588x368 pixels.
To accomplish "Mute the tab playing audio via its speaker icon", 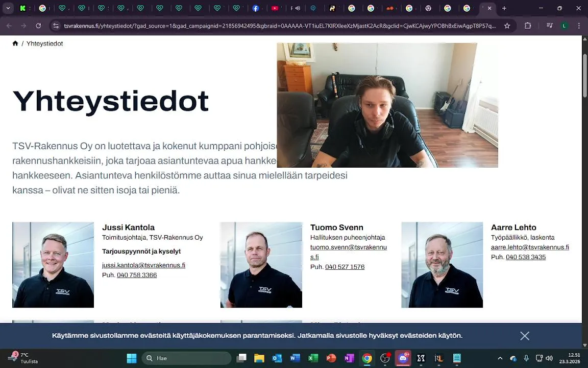I will point(298,8).
